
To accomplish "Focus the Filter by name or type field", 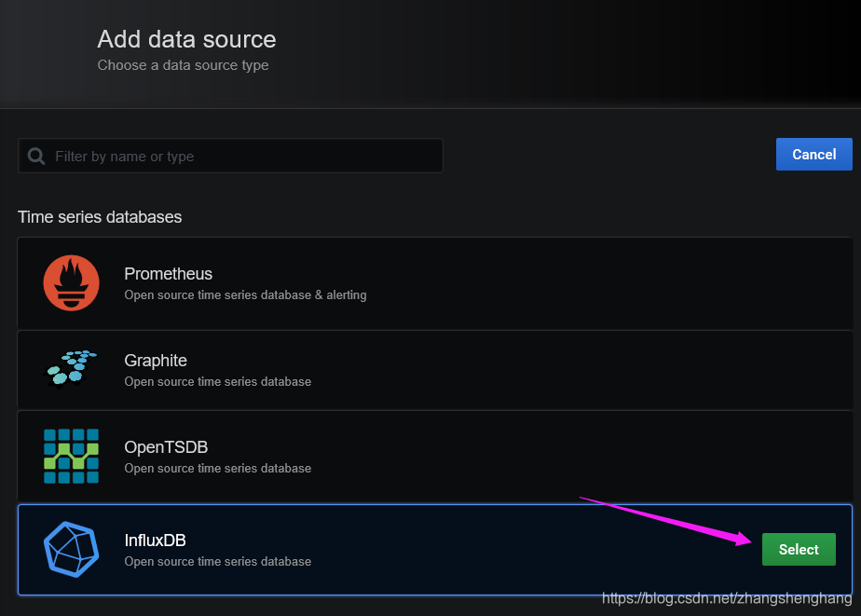I will tap(230, 156).
